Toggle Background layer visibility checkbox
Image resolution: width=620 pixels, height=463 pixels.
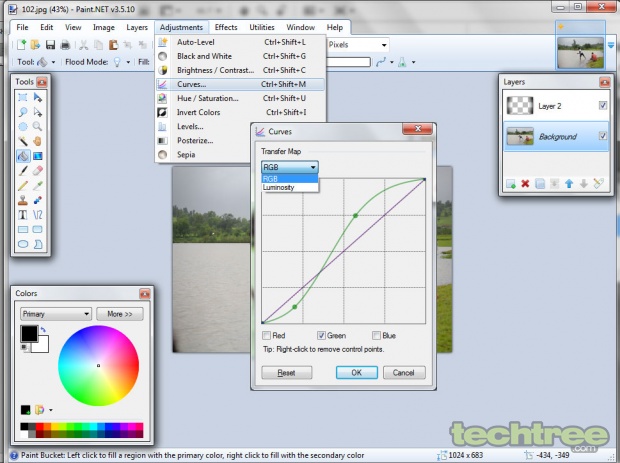[x=603, y=136]
